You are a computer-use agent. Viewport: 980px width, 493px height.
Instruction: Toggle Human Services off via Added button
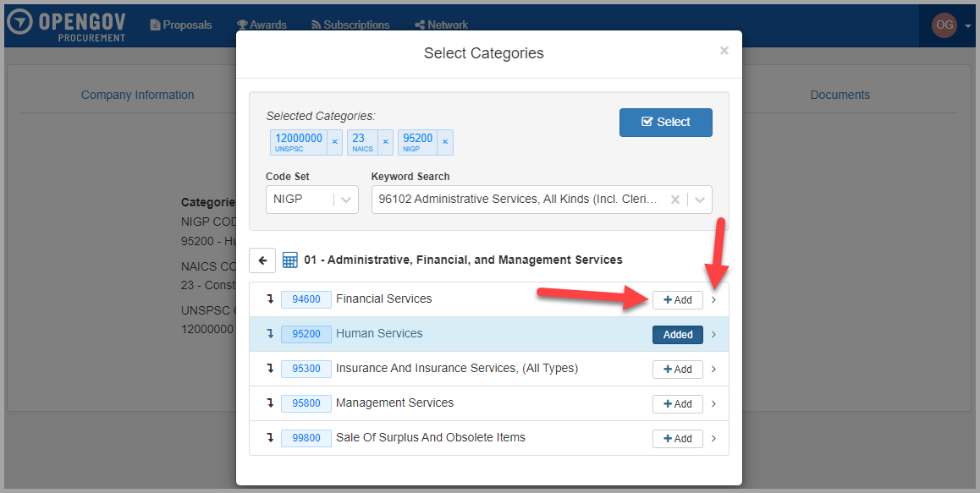click(677, 334)
